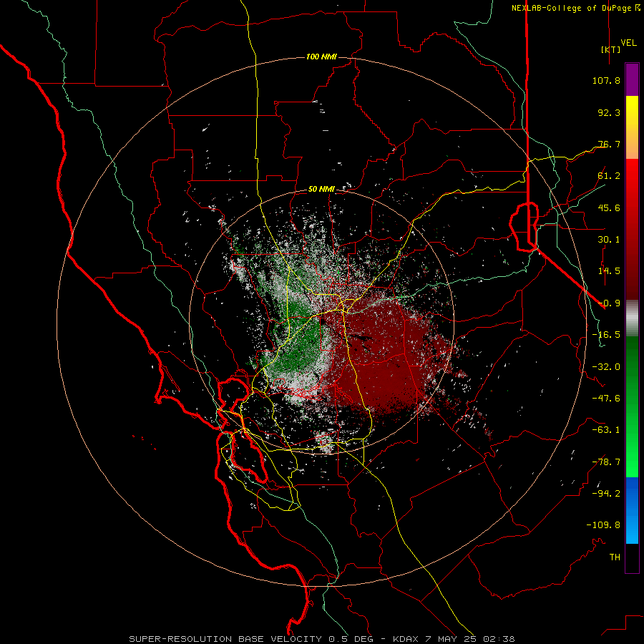The height and width of the screenshot is (644, 644).
Task: Pick the black TH segment of the color bar
Action: point(632,558)
